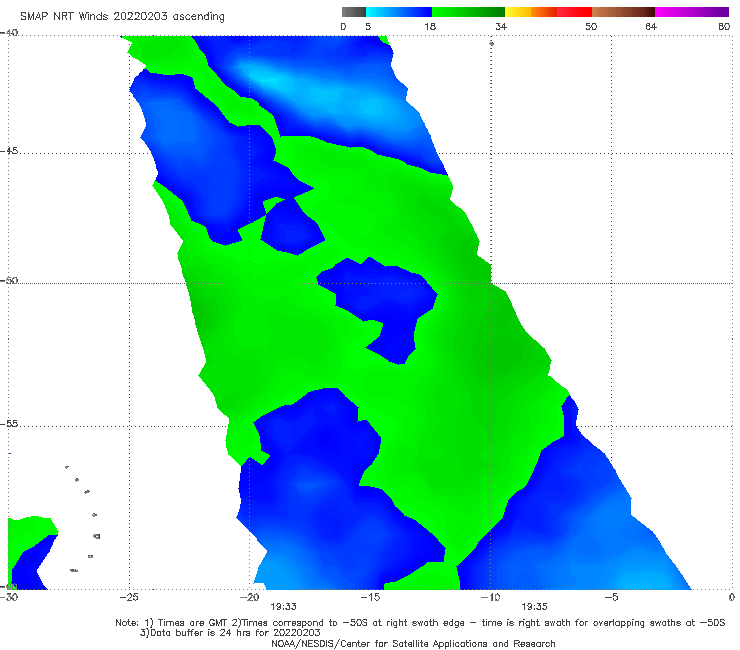Click the title 'SMAP NRT Winds 20220203 ascending'
This screenshot has height=650, width=740.
click(x=122, y=16)
